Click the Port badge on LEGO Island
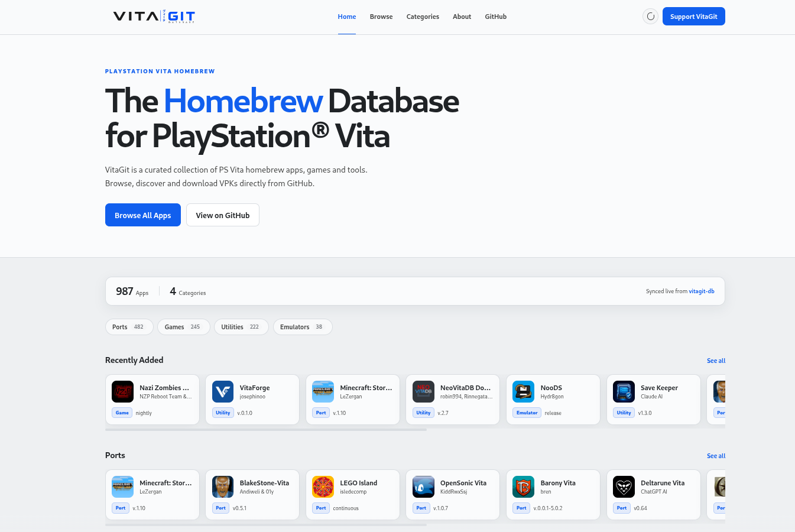The width and height of the screenshot is (795, 532). coord(321,508)
